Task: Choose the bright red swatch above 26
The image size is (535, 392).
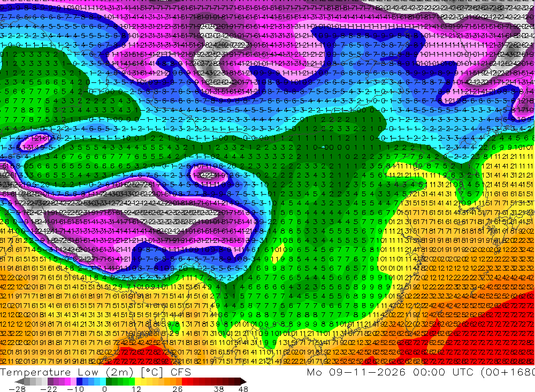Action: coord(185,382)
